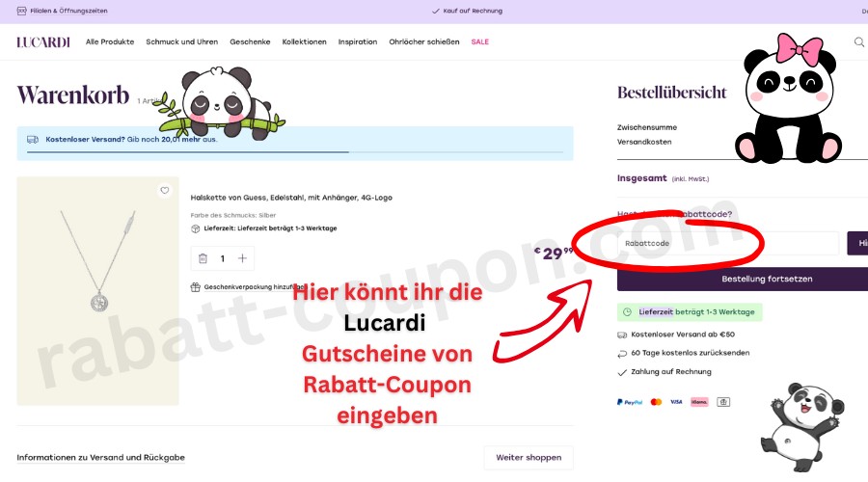Click the Visa payment icon

pos(676,401)
